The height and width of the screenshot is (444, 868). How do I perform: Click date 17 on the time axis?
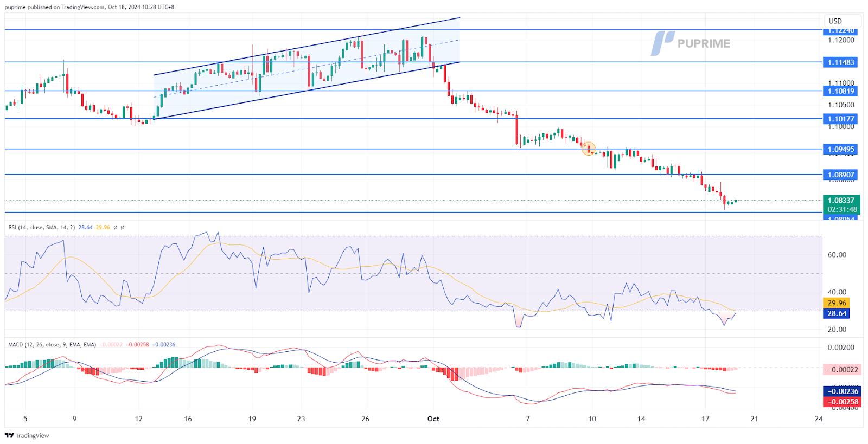tap(705, 419)
